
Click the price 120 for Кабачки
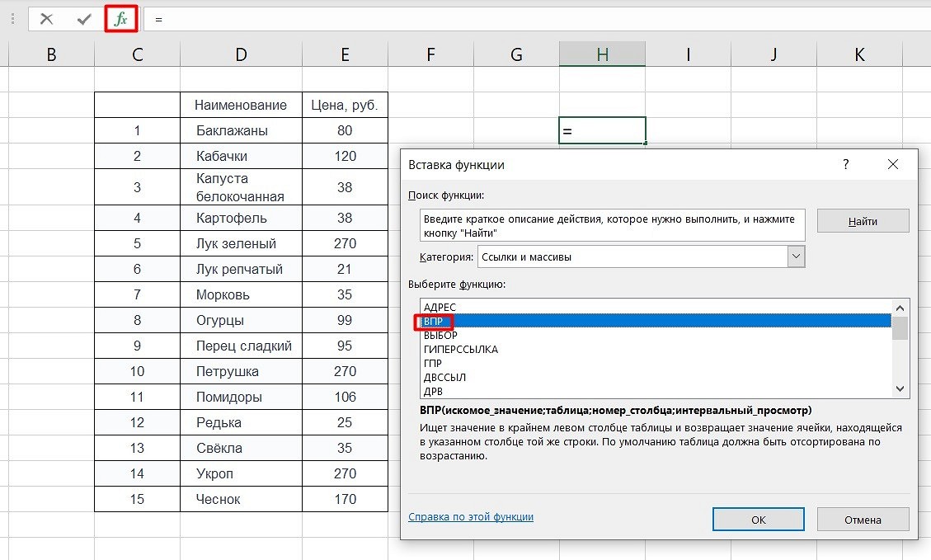coord(345,156)
